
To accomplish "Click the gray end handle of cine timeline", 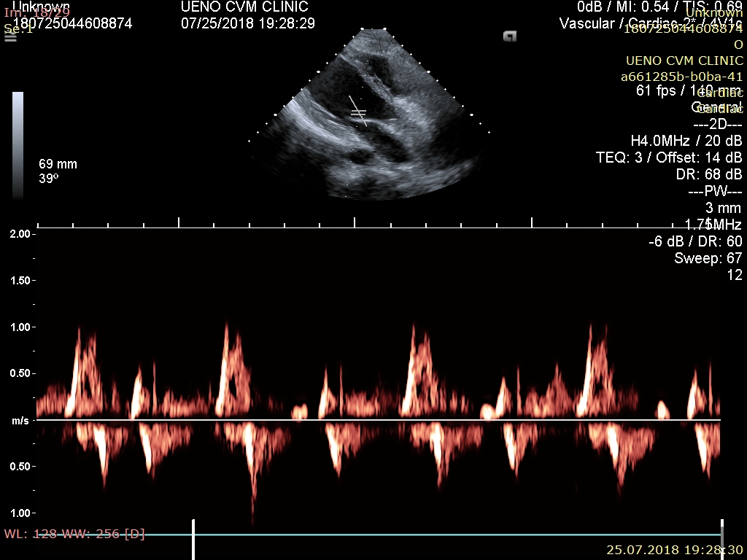I will (x=721, y=539).
